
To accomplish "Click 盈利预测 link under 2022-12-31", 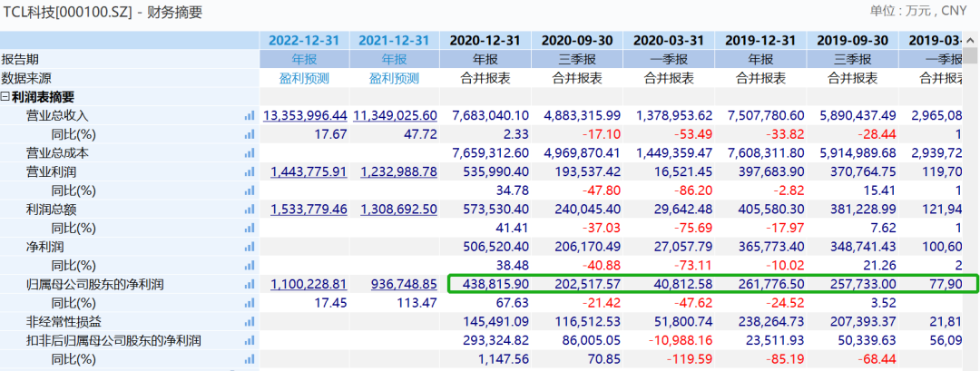I will 304,79.
